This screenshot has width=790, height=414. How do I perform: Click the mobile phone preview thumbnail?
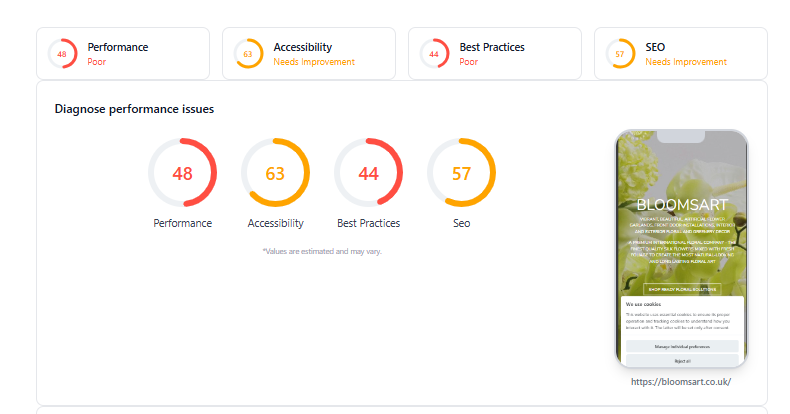pos(682,248)
